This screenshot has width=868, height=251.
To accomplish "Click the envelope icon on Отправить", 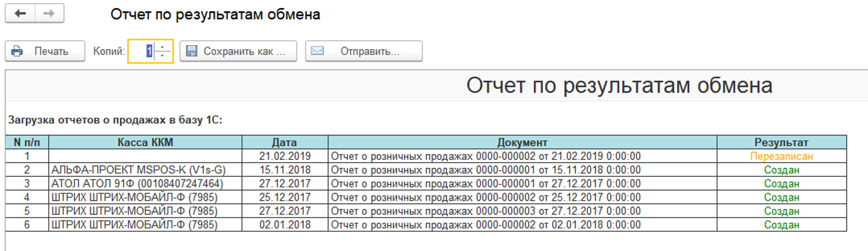I will pyautogui.click(x=317, y=51).
